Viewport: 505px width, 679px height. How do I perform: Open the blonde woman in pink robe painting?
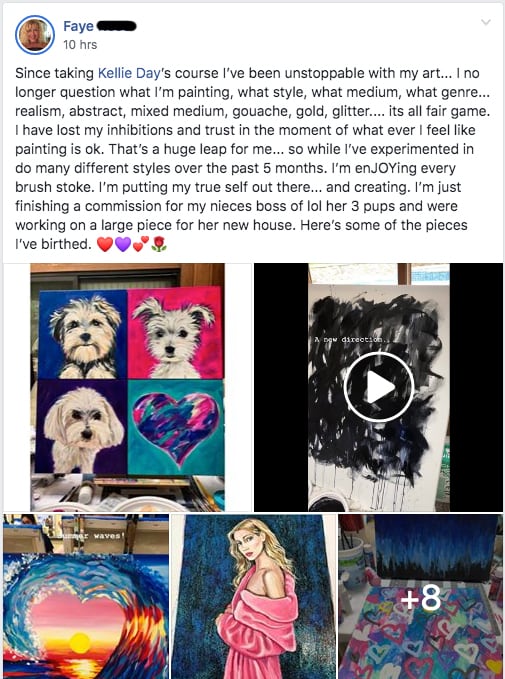point(253,596)
